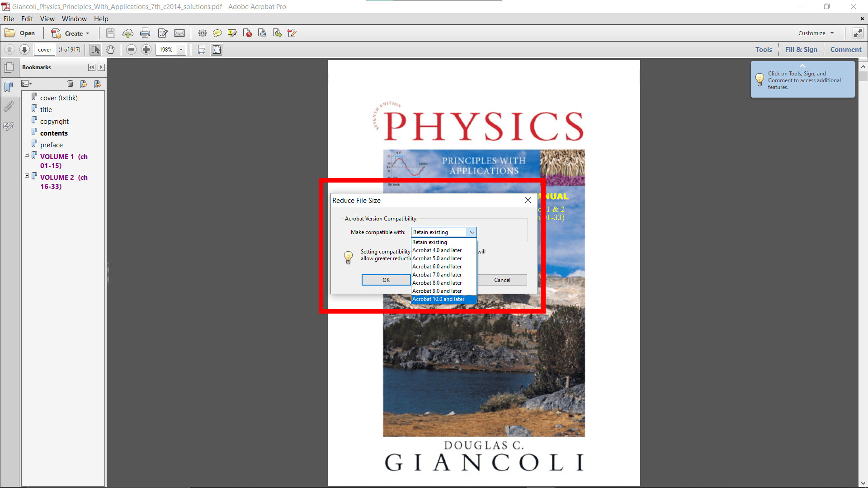868x488 pixels.
Task: Save the document using the disk icon
Action: pos(111,33)
